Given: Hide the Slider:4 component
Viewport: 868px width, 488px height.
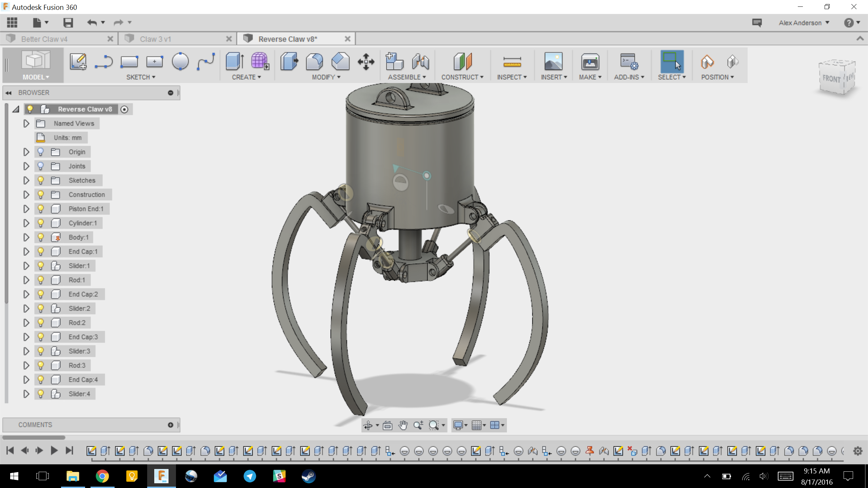Looking at the screenshot, I should pyautogui.click(x=41, y=394).
